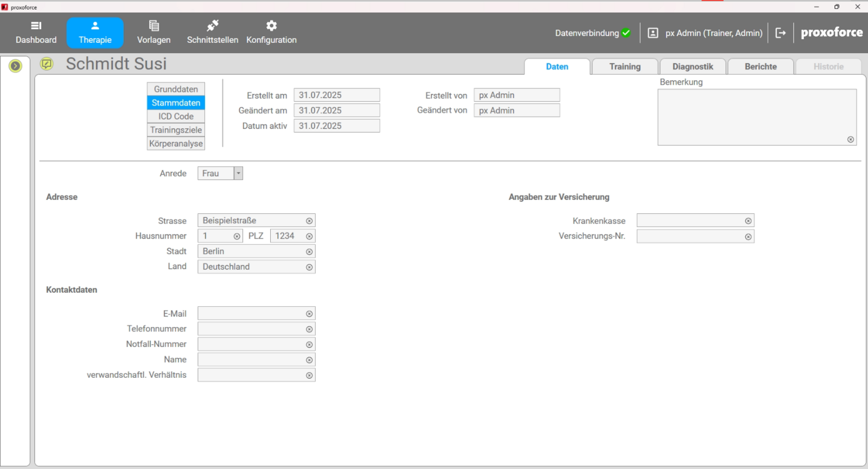Open the Berichte tab
Screen dimensions: 868x469
[760, 67]
